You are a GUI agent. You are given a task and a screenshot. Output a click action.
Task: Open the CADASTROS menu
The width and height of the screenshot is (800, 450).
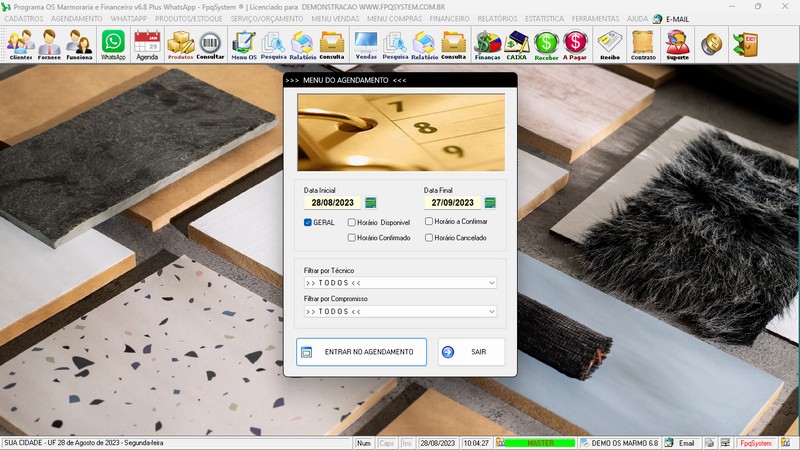pyautogui.click(x=23, y=19)
